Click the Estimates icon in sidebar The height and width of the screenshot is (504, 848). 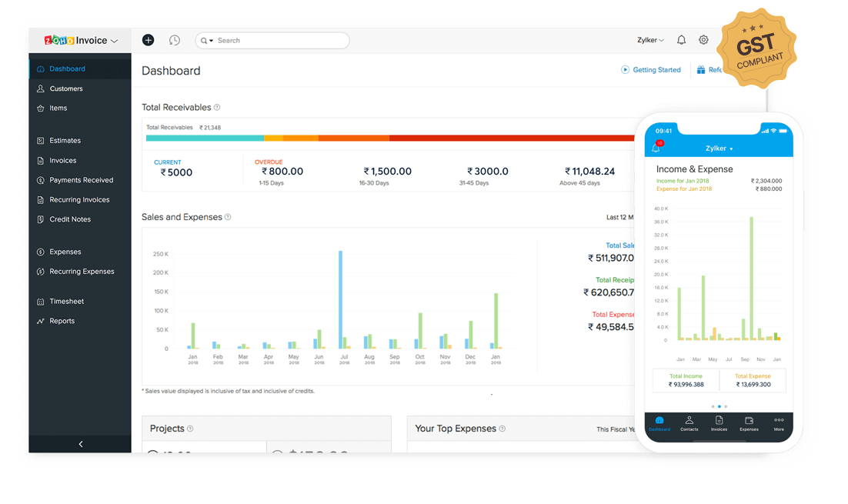click(x=41, y=141)
